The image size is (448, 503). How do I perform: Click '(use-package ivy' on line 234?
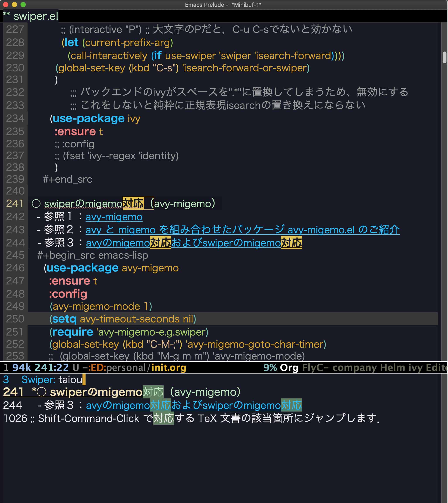click(95, 118)
